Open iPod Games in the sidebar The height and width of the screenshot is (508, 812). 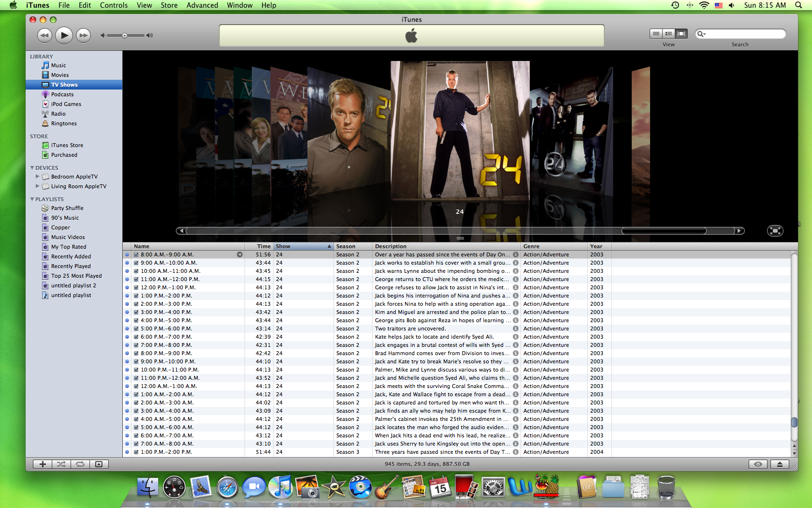point(66,104)
